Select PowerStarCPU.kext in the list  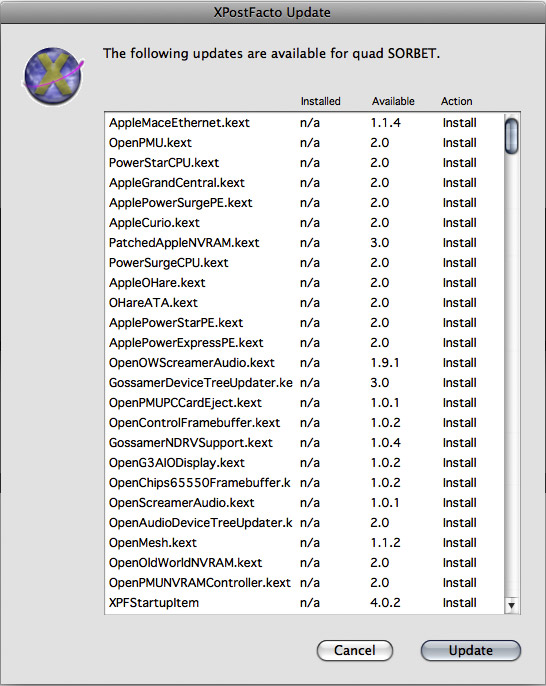pos(304,163)
